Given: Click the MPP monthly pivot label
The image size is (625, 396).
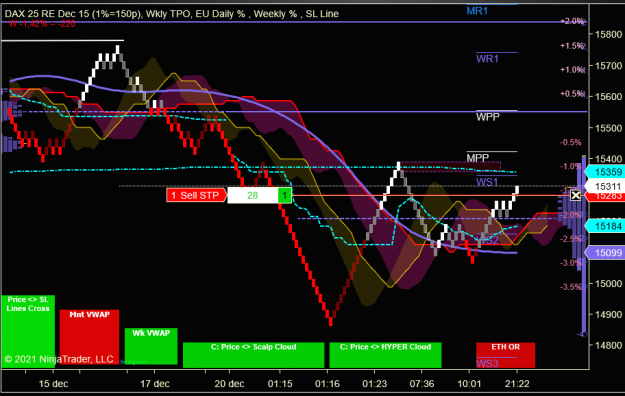Looking at the screenshot, I should click(478, 158).
